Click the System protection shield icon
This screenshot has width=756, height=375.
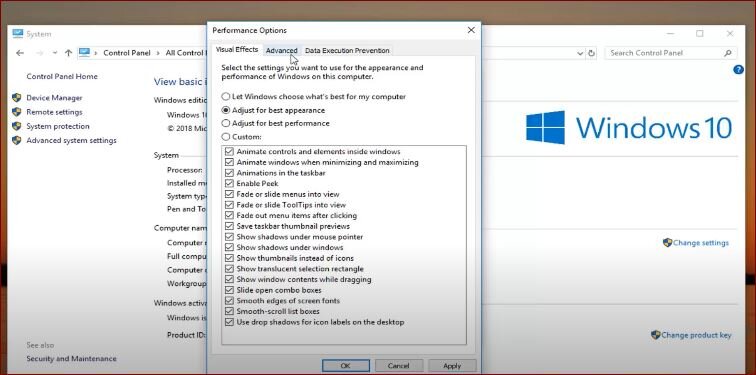coord(17,126)
